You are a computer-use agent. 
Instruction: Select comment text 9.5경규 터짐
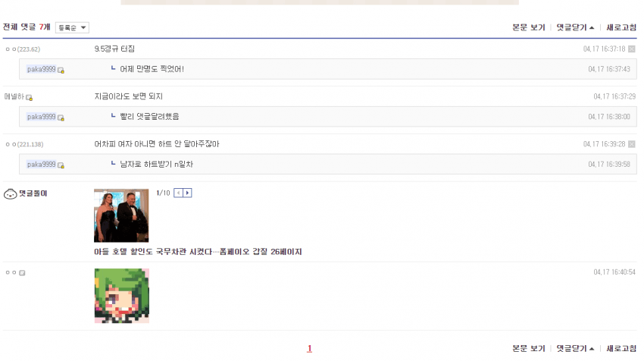coord(114,49)
